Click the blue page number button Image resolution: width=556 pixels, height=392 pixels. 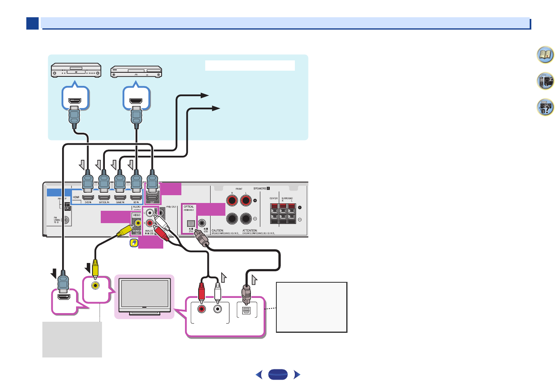(278, 374)
